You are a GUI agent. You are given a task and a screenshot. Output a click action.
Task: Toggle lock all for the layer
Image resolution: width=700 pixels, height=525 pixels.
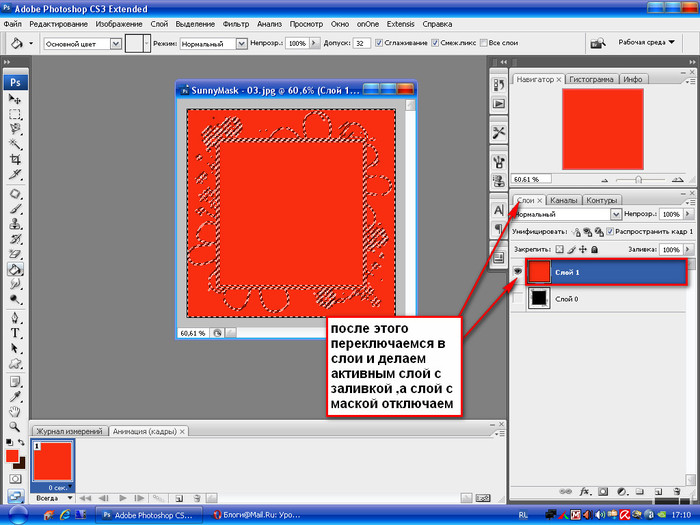[594, 250]
